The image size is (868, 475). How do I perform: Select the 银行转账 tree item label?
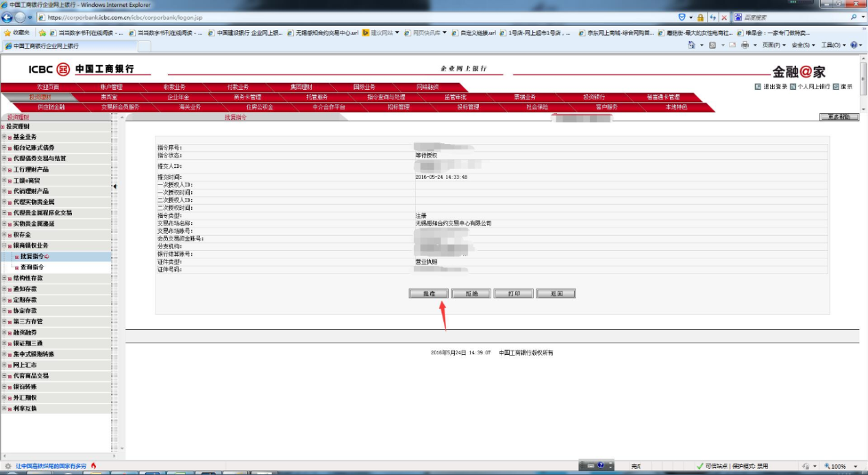tap(25, 387)
